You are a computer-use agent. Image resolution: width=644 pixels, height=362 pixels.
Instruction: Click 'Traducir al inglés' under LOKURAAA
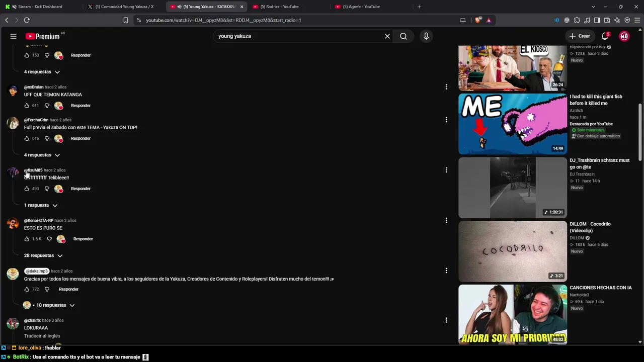click(42, 336)
